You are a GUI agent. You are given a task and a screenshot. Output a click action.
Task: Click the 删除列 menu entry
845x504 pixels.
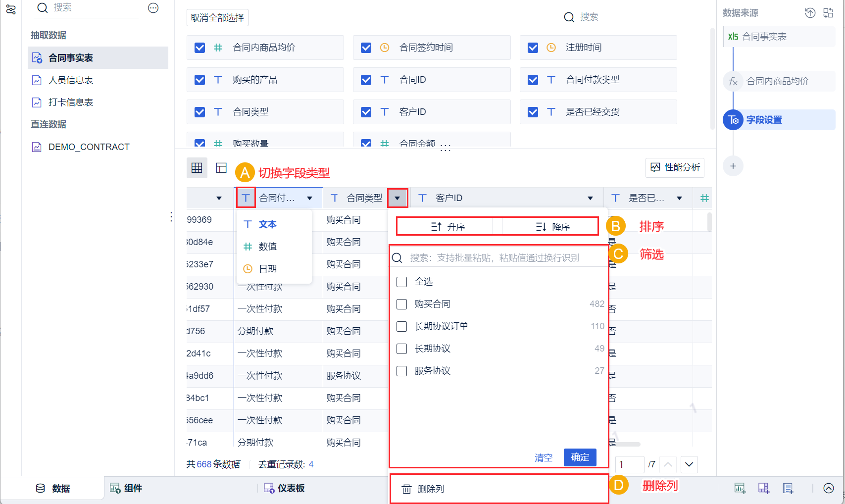click(x=499, y=489)
